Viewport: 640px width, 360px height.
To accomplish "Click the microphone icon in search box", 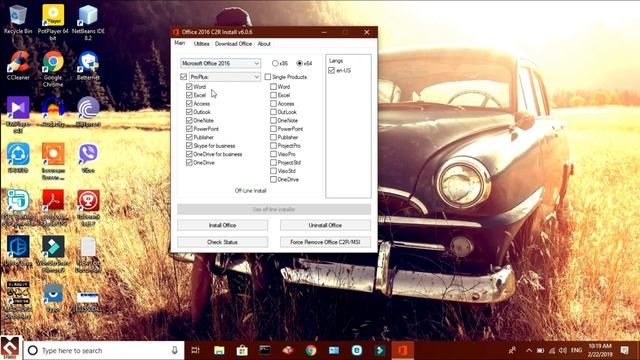I will (175, 350).
